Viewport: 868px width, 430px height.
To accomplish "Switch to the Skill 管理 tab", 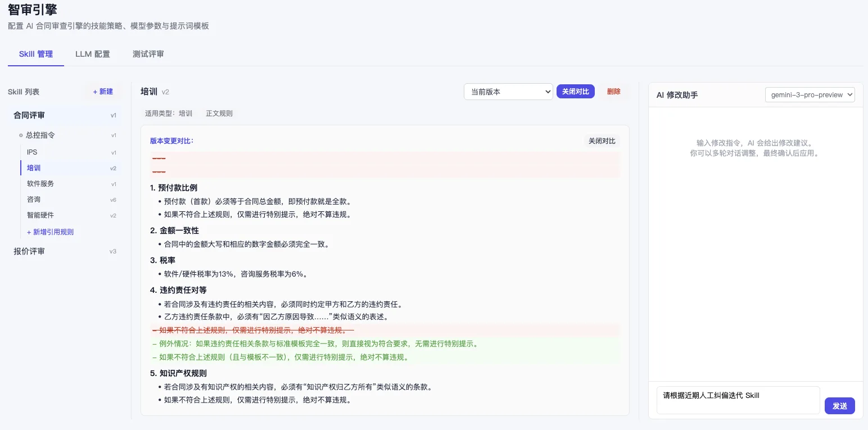I will pos(36,54).
